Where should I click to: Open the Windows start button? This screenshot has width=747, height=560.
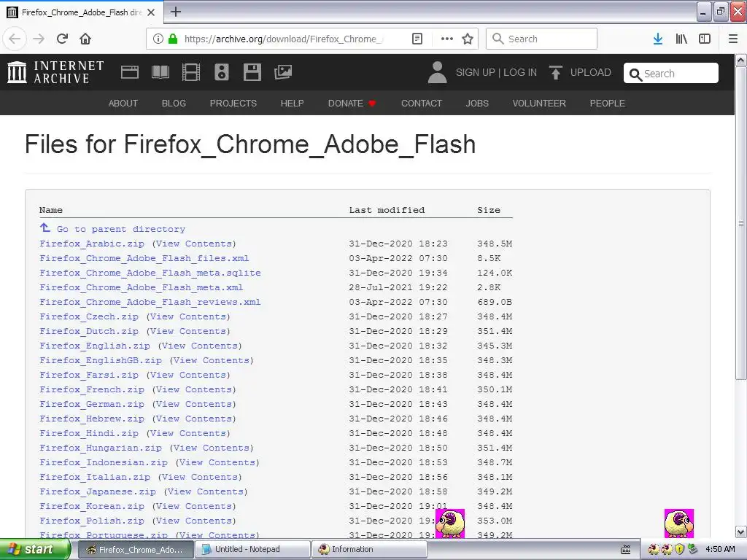click(35, 550)
